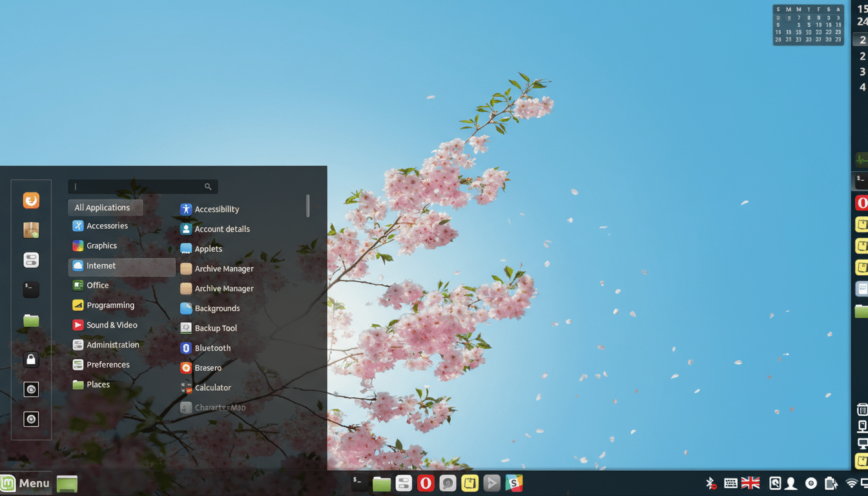The image size is (868, 496).
Task: Open Brasero from the applications list
Action: (x=207, y=367)
